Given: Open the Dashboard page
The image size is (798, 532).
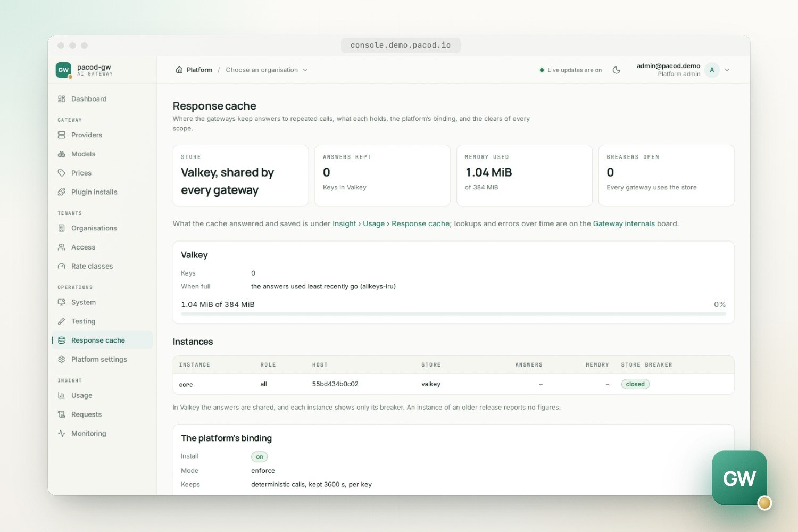Looking at the screenshot, I should coord(102,99).
